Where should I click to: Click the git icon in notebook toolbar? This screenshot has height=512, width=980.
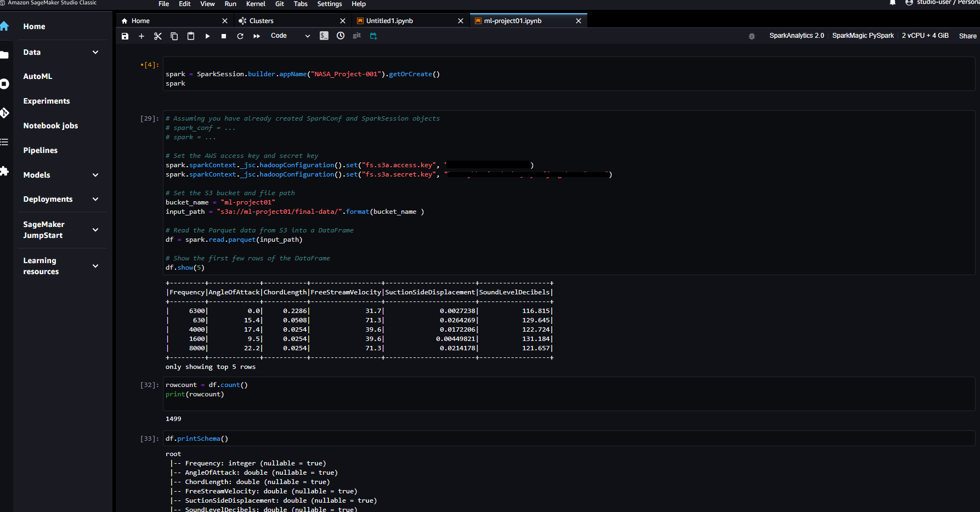(x=357, y=36)
